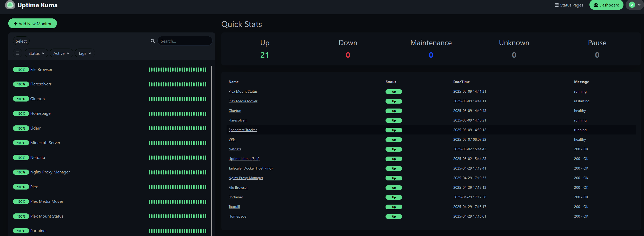Open the Plex Media Mover sidebar monitor

tap(110, 201)
